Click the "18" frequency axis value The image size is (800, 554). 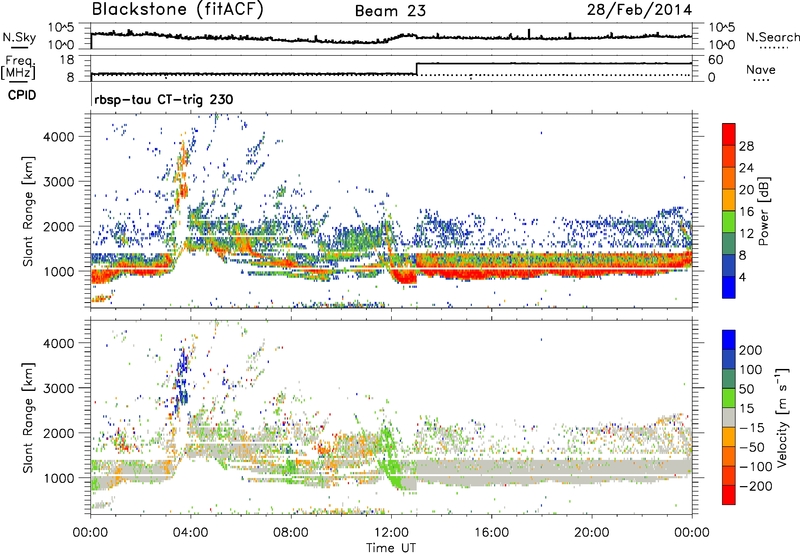click(66, 60)
